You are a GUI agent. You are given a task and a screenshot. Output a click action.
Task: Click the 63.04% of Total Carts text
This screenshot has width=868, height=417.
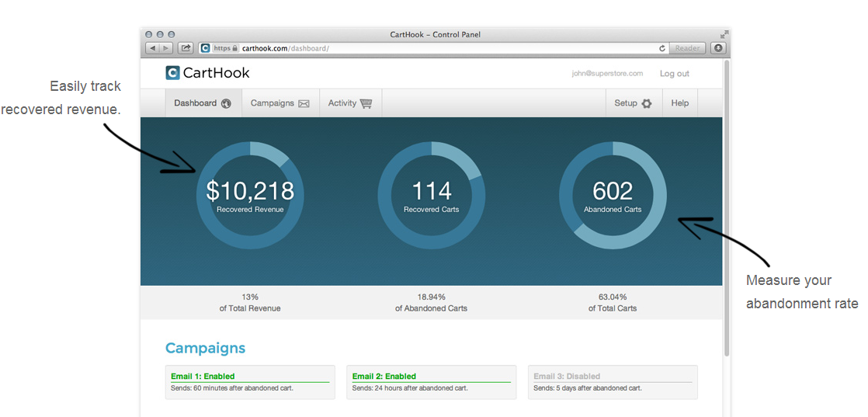[x=613, y=302]
